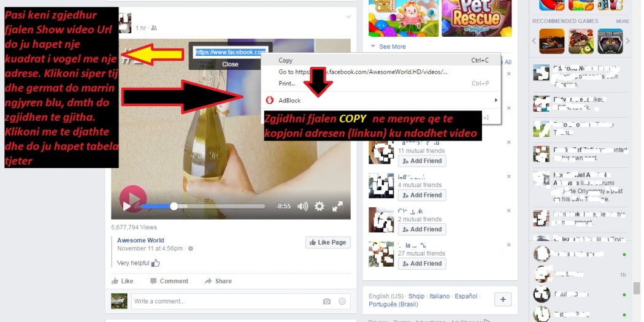Open the Awesome World page link

coord(140,240)
